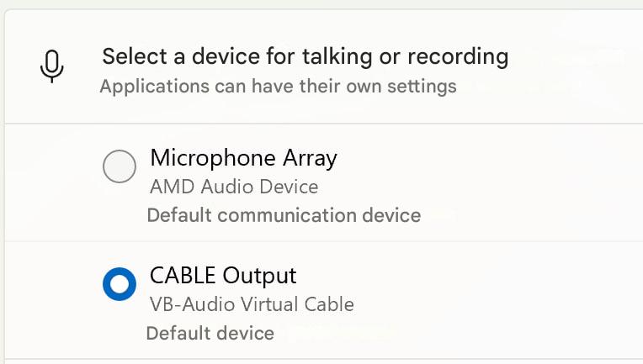Click the "CABLE Output" device name
The image size is (643, 364).
click(223, 276)
